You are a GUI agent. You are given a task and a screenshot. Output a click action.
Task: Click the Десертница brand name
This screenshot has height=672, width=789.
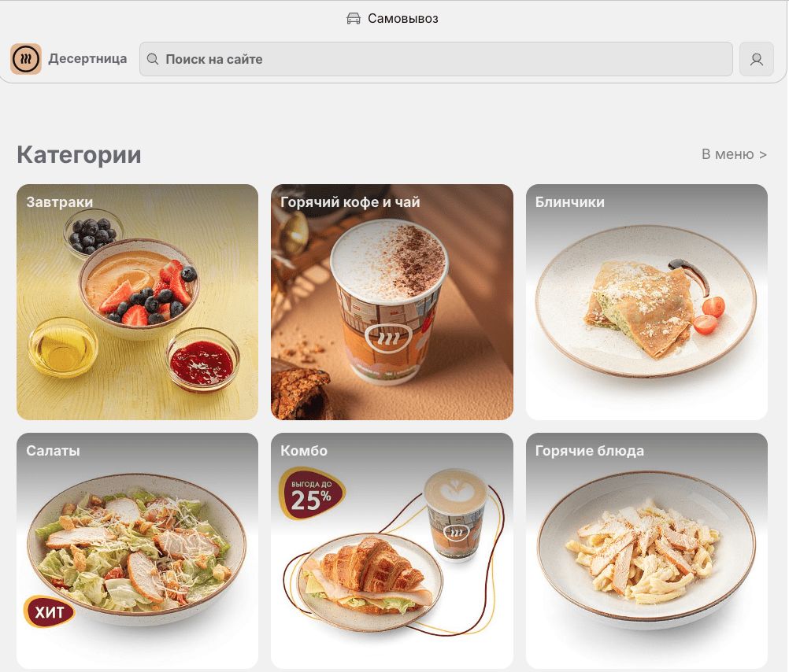click(x=87, y=58)
